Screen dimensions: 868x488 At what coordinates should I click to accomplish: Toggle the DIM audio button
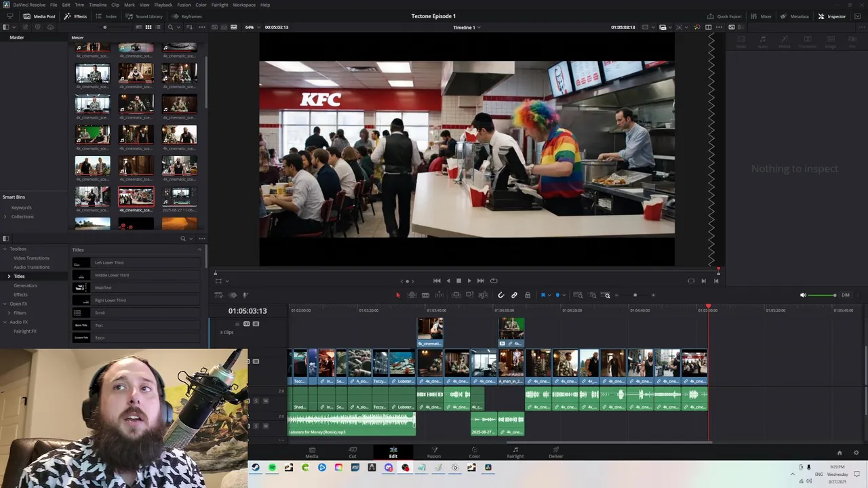point(846,295)
